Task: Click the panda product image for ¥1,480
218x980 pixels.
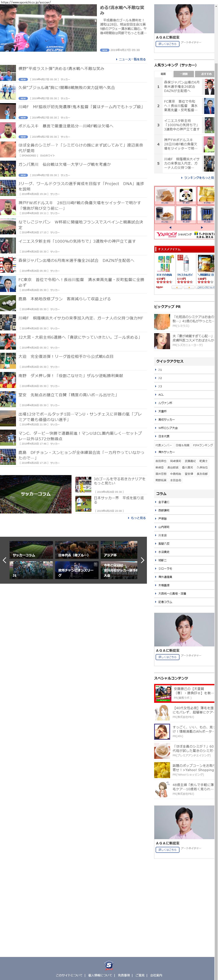Action: coord(186,194)
